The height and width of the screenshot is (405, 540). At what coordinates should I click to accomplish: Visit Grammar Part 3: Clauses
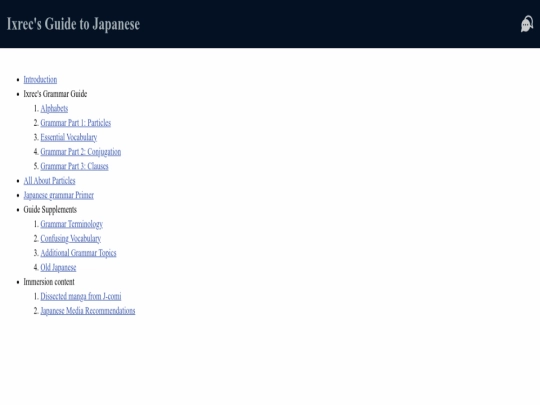[x=74, y=166]
